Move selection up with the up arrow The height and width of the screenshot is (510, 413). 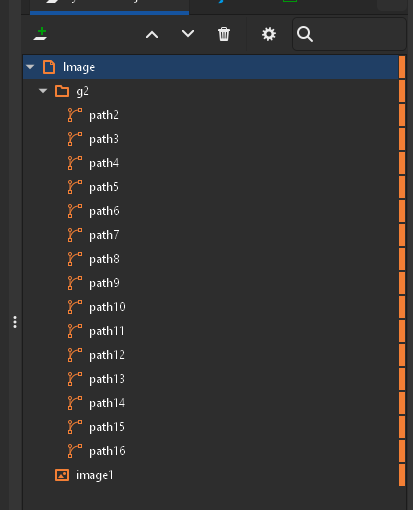tap(152, 34)
